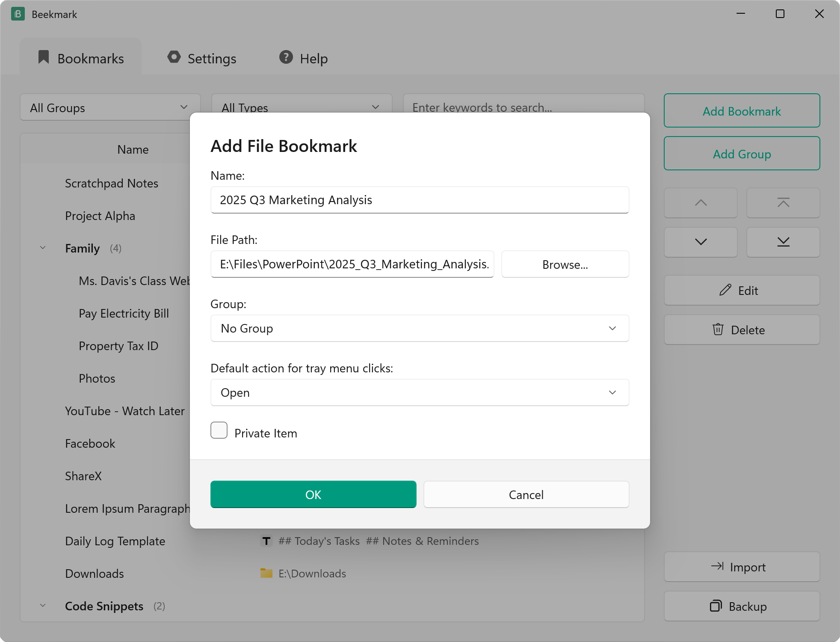Select the Photos bookmark
840x642 pixels.
point(97,378)
